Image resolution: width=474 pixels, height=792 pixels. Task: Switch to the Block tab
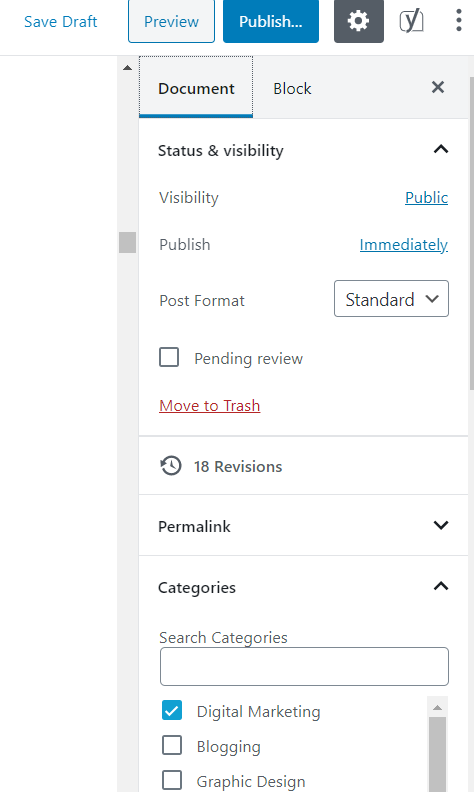point(292,88)
